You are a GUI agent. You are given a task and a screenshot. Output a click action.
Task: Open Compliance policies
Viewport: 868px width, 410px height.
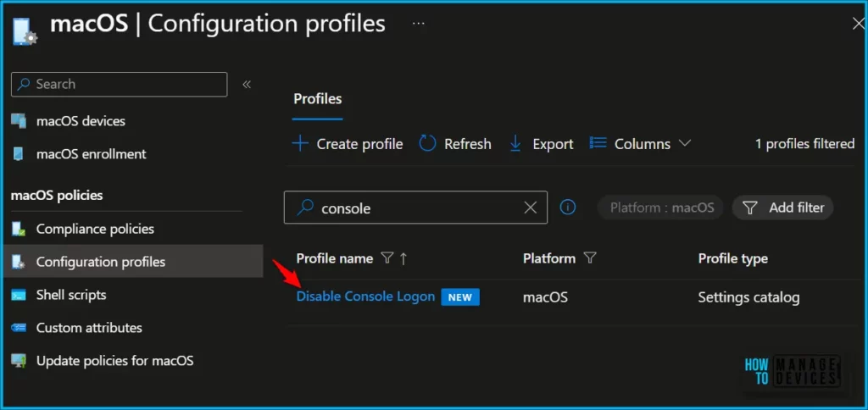95,229
